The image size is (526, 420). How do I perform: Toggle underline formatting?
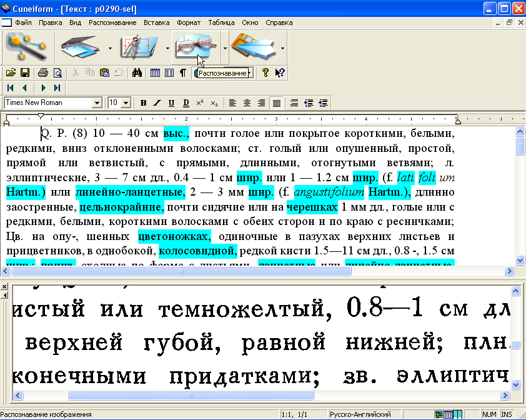pyautogui.click(x=171, y=103)
